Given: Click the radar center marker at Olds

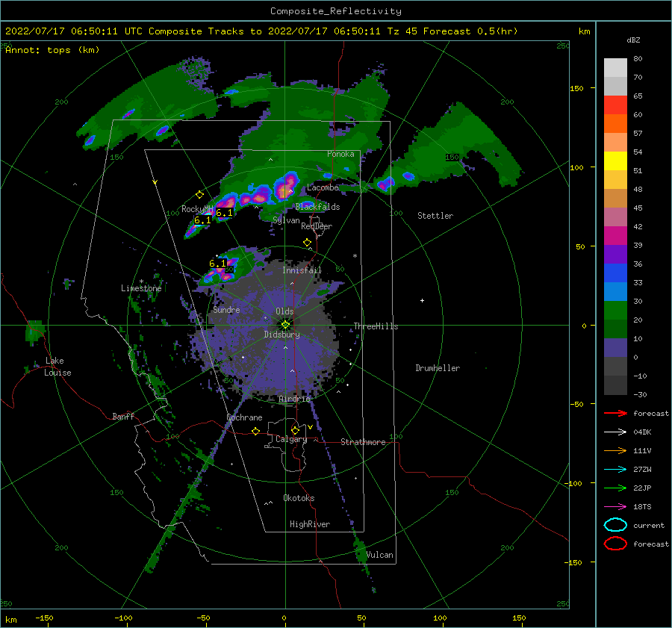Looking at the screenshot, I should click(285, 325).
